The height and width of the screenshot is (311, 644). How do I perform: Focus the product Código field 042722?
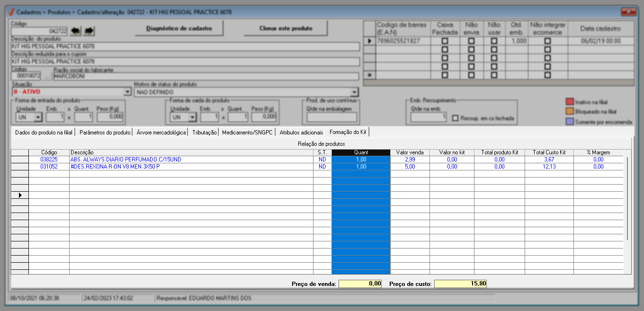(40, 31)
